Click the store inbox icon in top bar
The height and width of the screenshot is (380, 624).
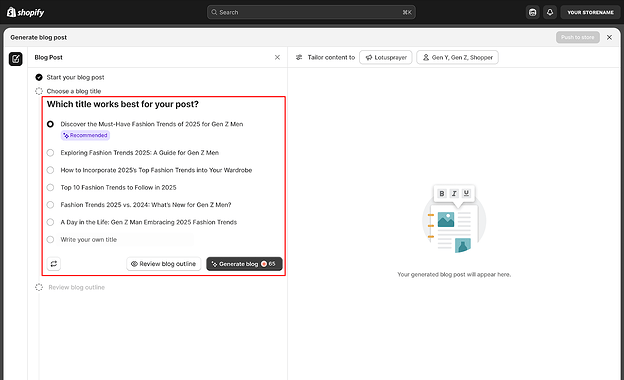point(532,12)
